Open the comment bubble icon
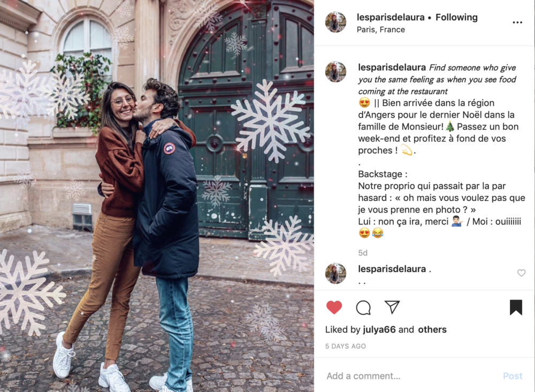 363,308
